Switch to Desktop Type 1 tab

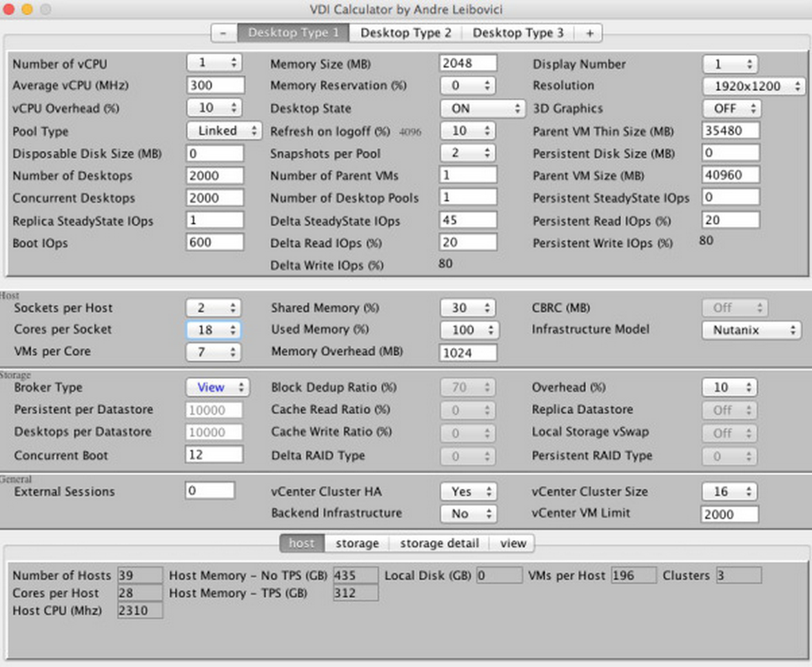[x=293, y=33]
